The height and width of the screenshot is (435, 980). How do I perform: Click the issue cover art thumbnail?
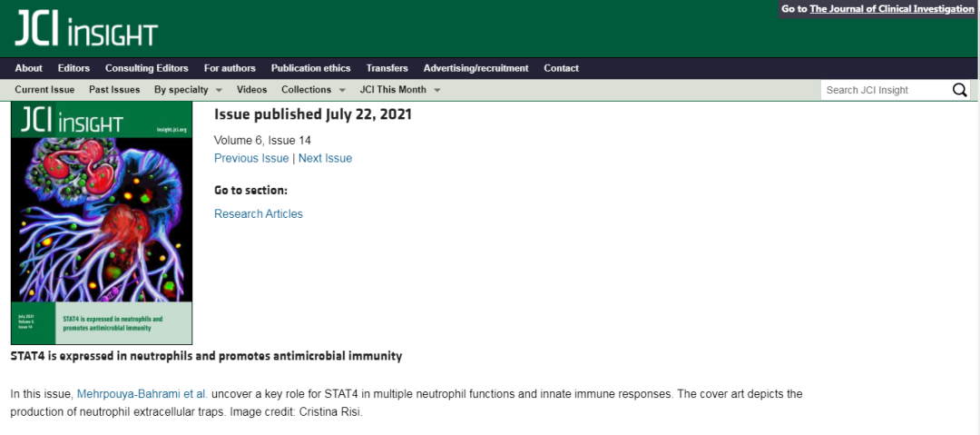coord(102,222)
